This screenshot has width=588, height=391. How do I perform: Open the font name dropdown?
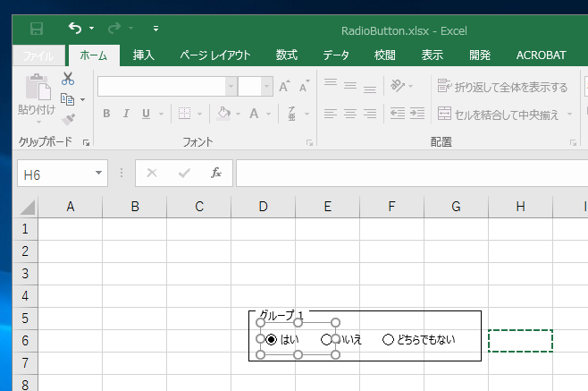click(x=231, y=87)
